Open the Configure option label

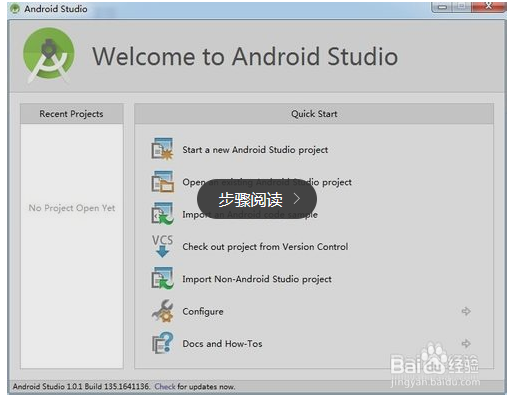pyautogui.click(x=203, y=312)
